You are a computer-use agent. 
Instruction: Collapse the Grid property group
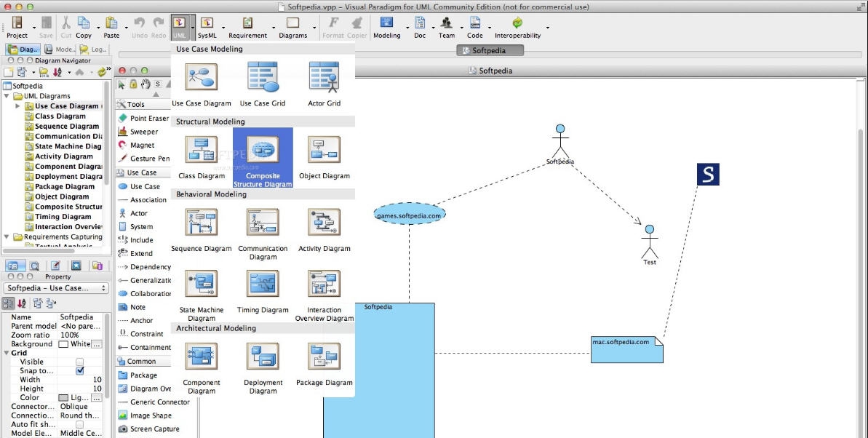[6, 352]
